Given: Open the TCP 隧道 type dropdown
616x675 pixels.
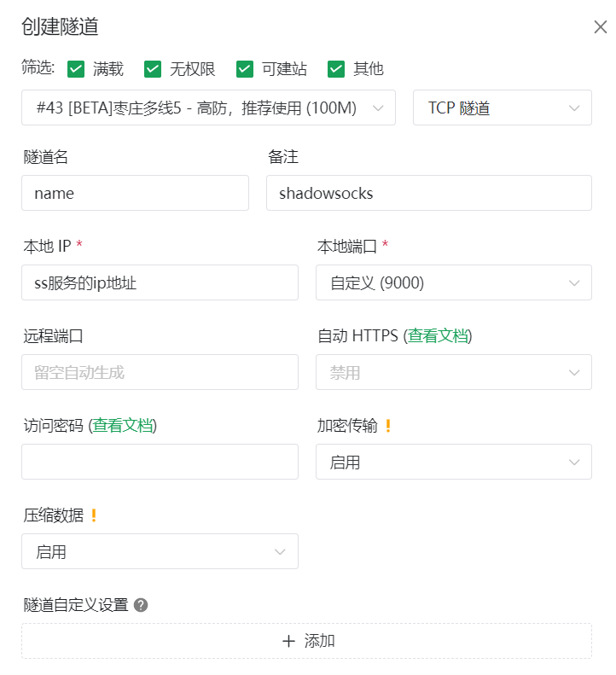Looking at the screenshot, I should click(x=503, y=108).
